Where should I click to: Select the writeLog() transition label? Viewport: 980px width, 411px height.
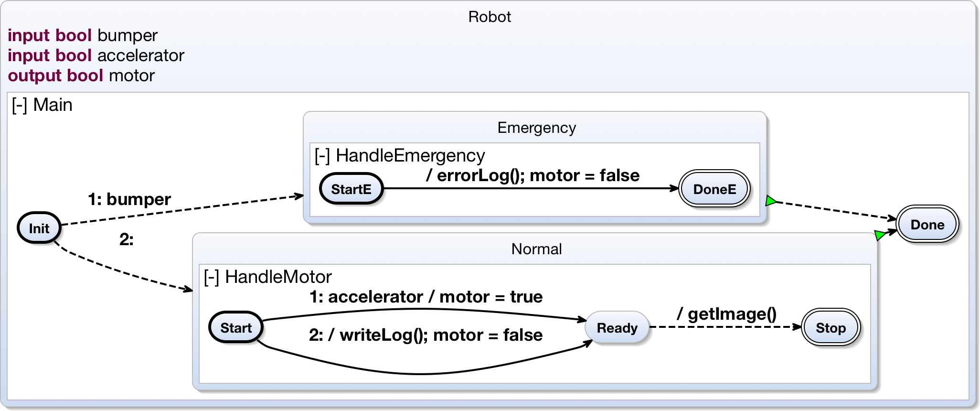pos(426,335)
